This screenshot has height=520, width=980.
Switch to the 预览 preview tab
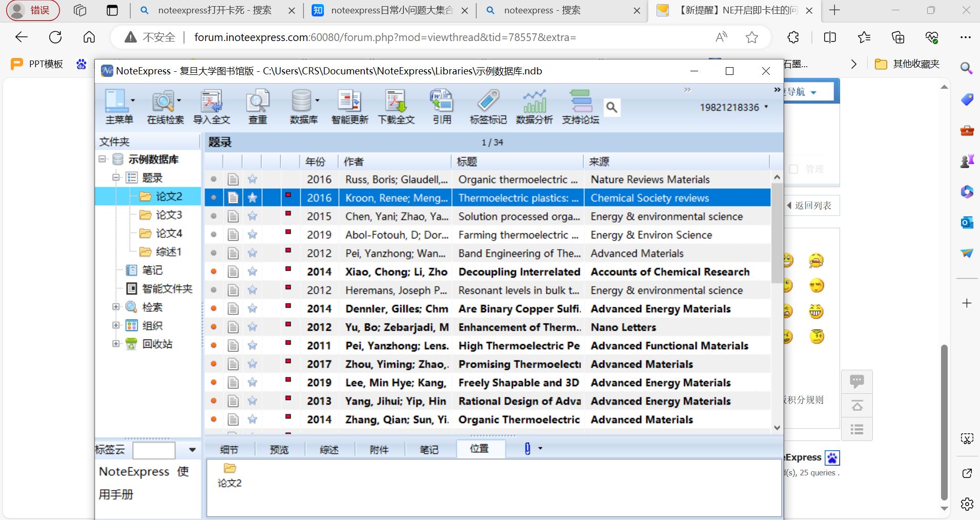[279, 450]
